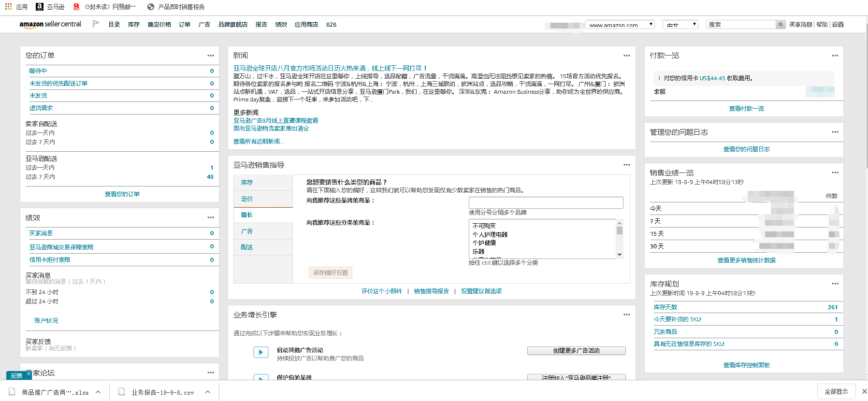Open the 业务增长引擎 widget options menu
The image size is (868, 401).
point(627,315)
